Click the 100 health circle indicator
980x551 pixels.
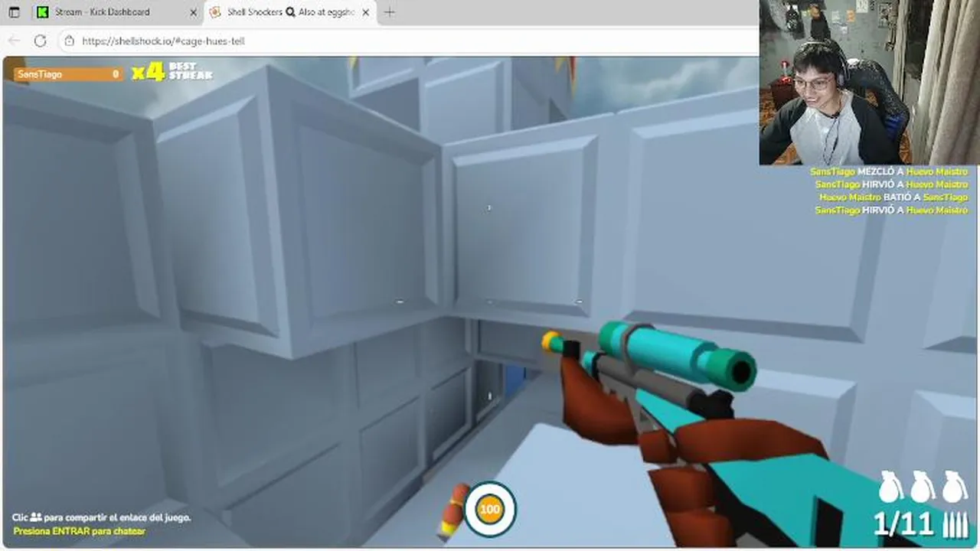490,509
